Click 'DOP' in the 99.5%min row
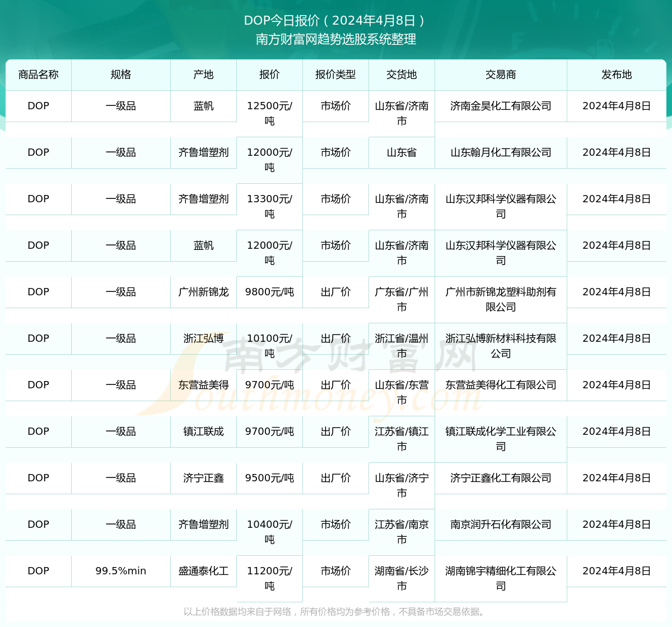This screenshot has width=672, height=627. point(39,571)
